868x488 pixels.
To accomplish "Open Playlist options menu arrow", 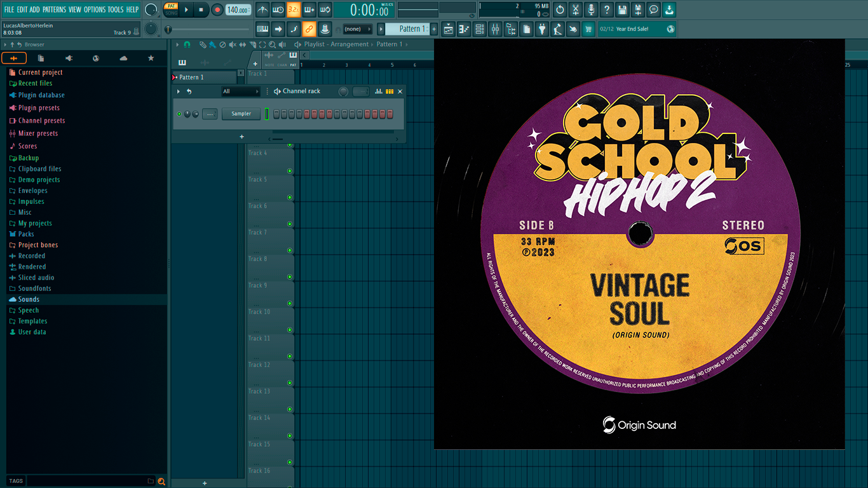I will click(x=177, y=44).
